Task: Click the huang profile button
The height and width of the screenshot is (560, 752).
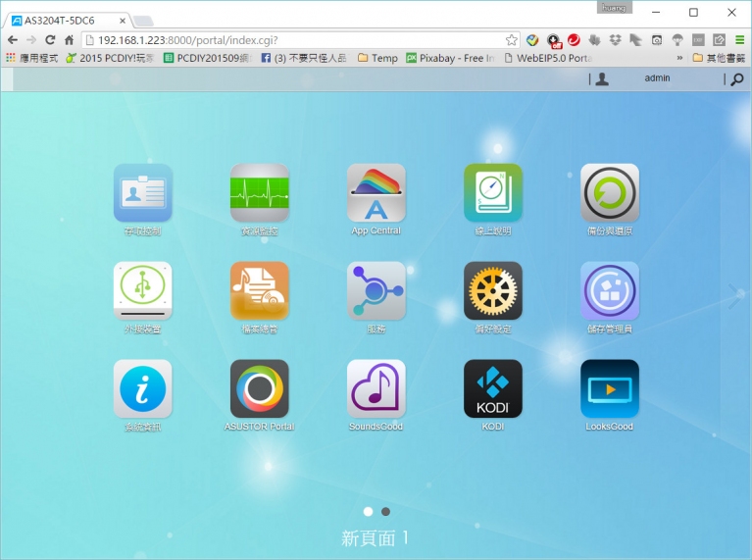Action: coord(614,8)
